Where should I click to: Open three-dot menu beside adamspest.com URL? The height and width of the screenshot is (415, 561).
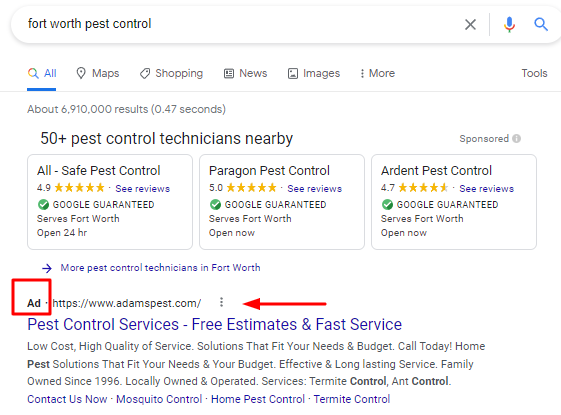(x=221, y=302)
